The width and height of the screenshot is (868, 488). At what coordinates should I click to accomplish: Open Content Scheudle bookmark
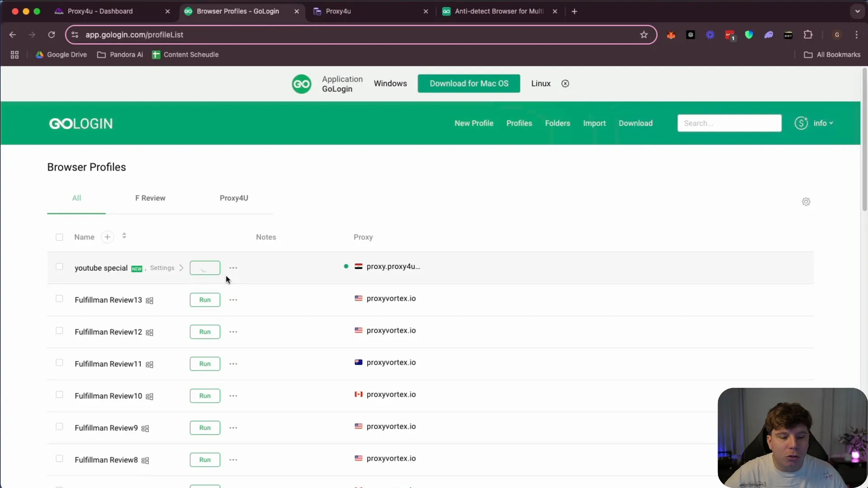pos(185,55)
